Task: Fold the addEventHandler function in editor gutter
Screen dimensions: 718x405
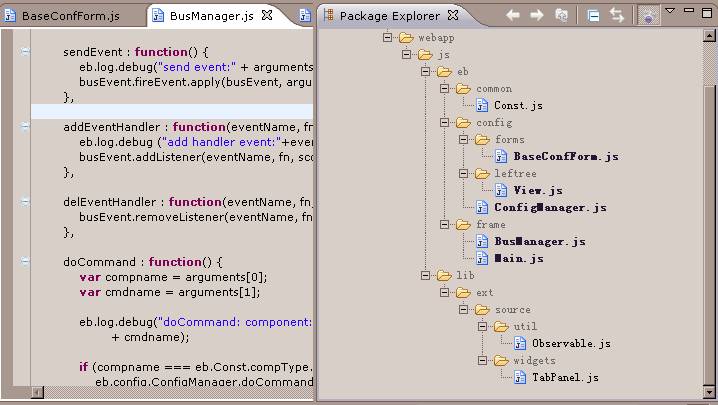Action: click(x=25, y=126)
